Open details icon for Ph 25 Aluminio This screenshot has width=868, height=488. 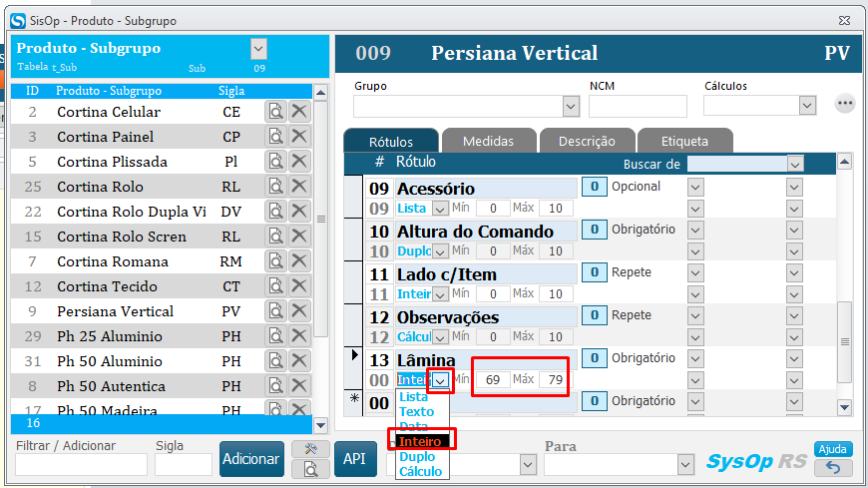(275, 336)
